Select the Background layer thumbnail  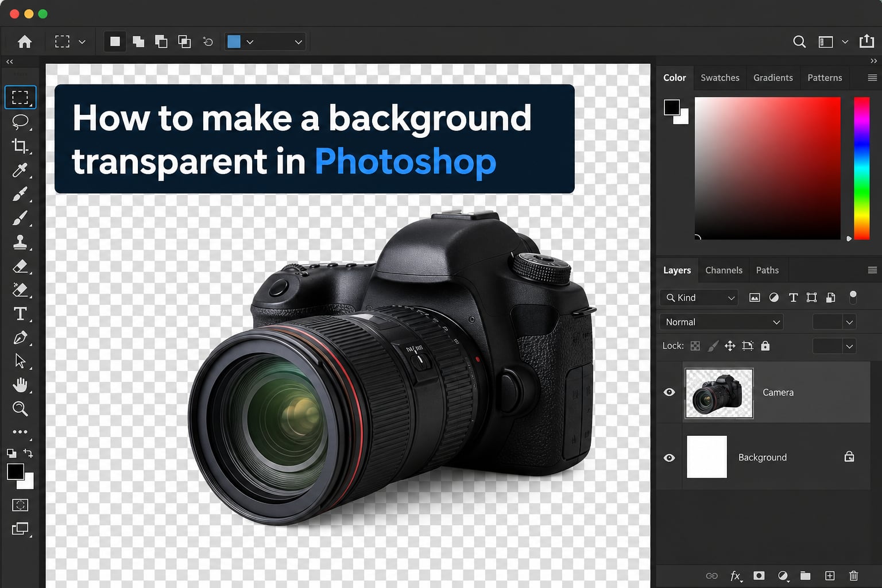click(707, 457)
